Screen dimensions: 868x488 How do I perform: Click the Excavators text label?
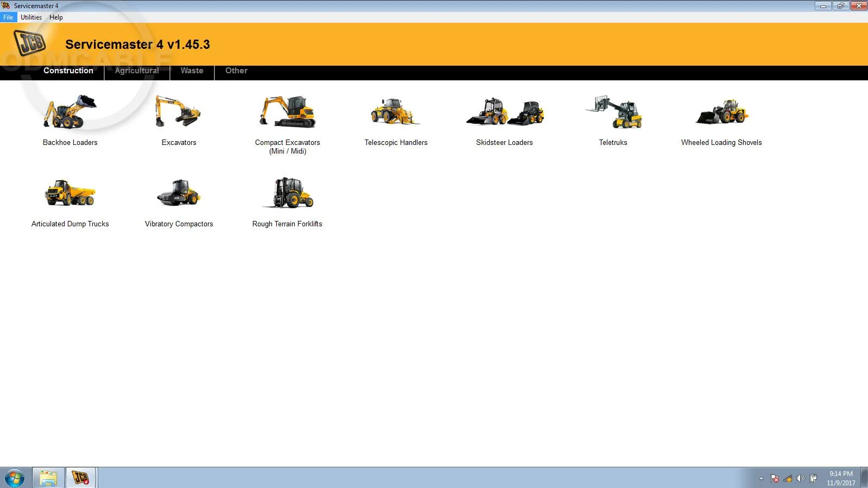tap(179, 143)
